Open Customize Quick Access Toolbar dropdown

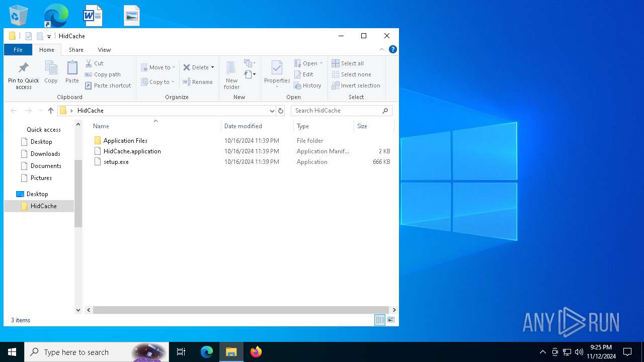pos(49,36)
